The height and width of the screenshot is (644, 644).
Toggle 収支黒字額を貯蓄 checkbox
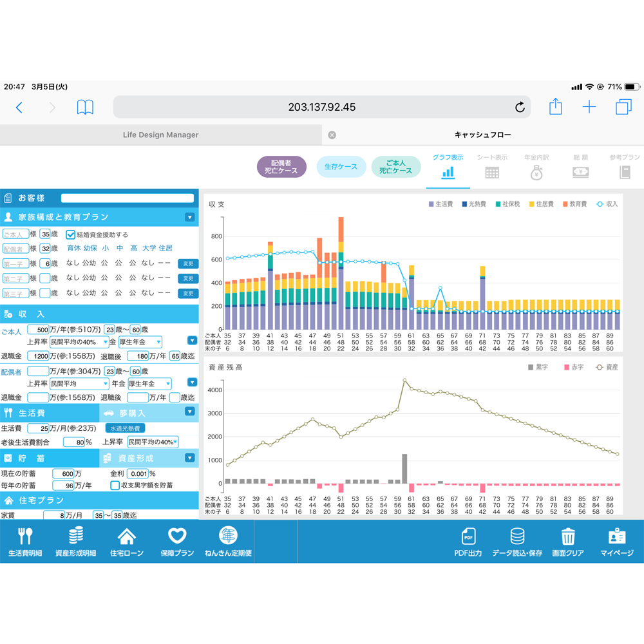point(115,486)
